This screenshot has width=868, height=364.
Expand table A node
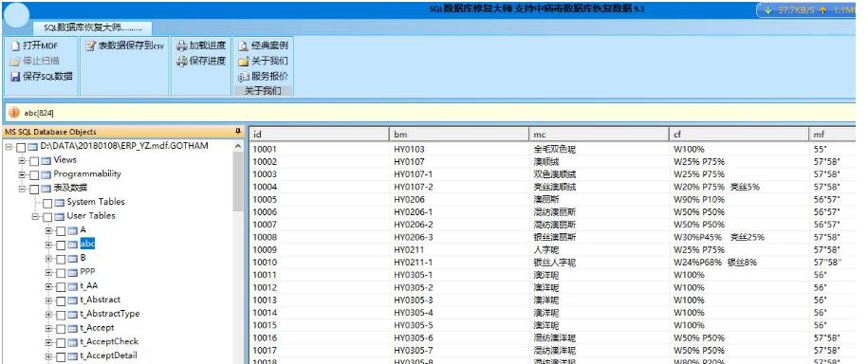pos(48,230)
